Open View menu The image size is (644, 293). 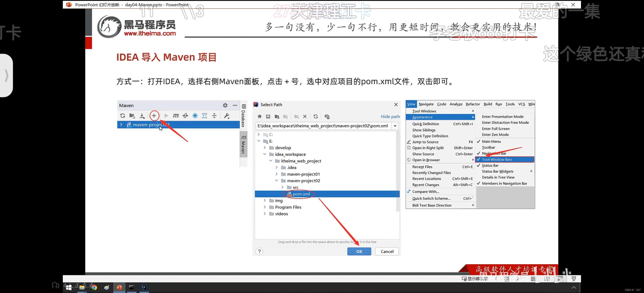pyautogui.click(x=411, y=104)
